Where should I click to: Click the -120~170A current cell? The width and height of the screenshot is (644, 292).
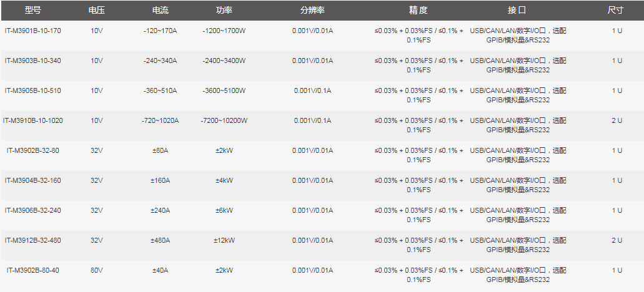tap(160, 31)
